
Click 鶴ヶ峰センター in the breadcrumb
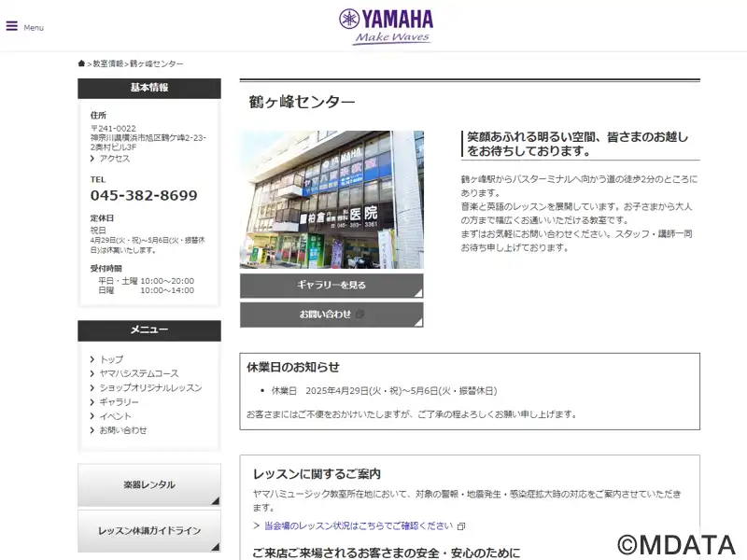(157, 63)
